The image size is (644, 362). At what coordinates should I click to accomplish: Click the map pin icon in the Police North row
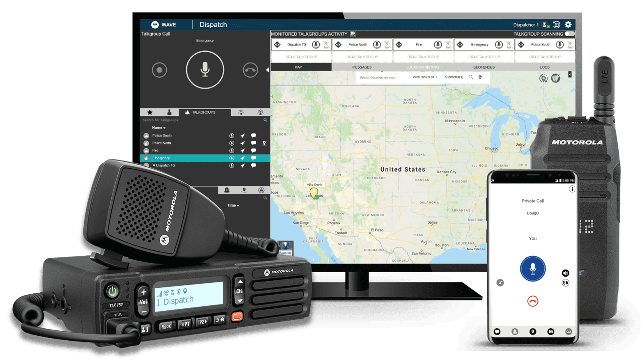tap(264, 143)
